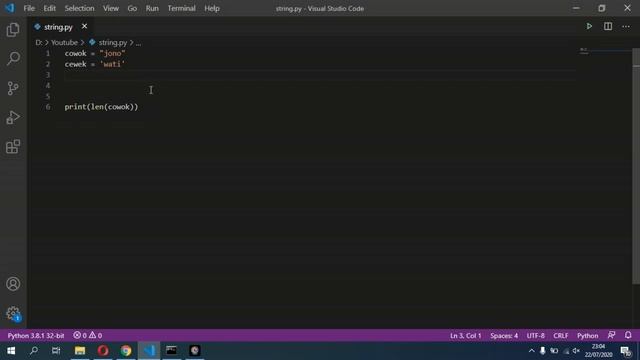Run Python file with the play button
640x360 pixels.
[x=589, y=27]
